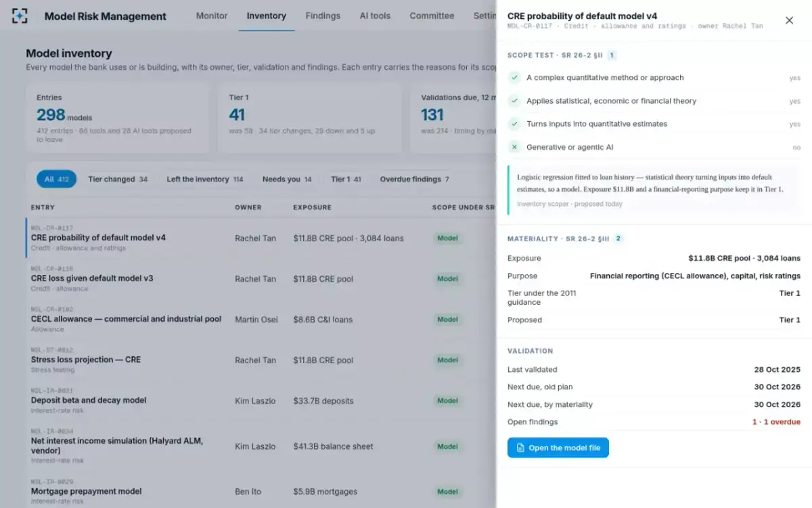This screenshot has width=812, height=508.
Task: Select the Inventory tab
Action: tap(267, 16)
